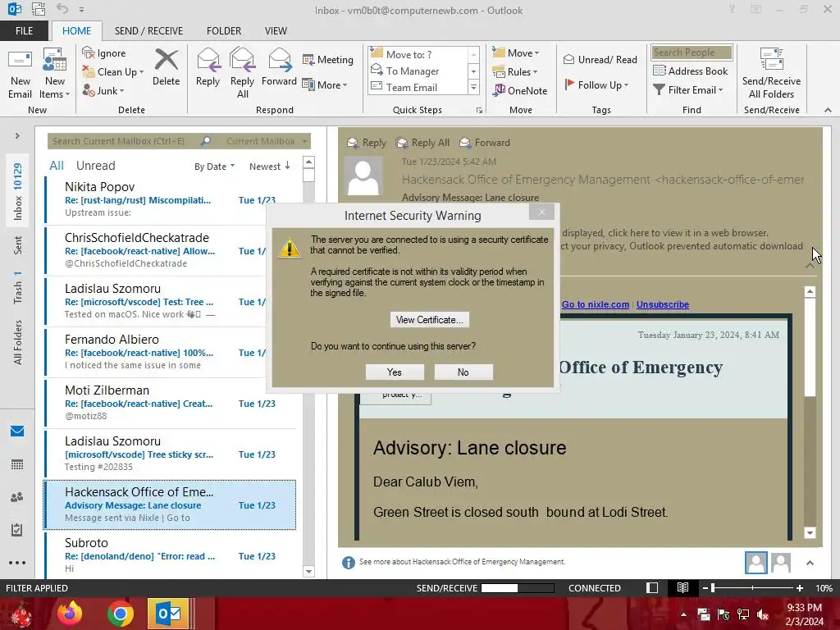
Task: Click the Ignore conversation button
Action: [104, 53]
